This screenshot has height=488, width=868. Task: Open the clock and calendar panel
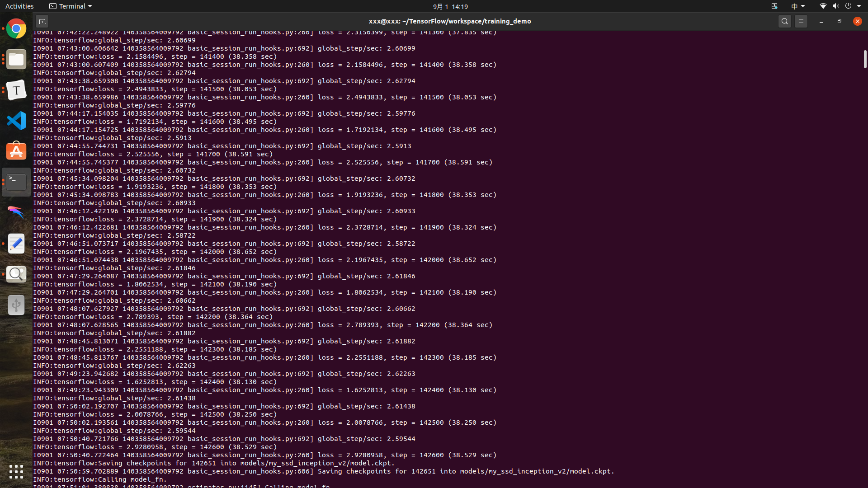click(x=450, y=6)
